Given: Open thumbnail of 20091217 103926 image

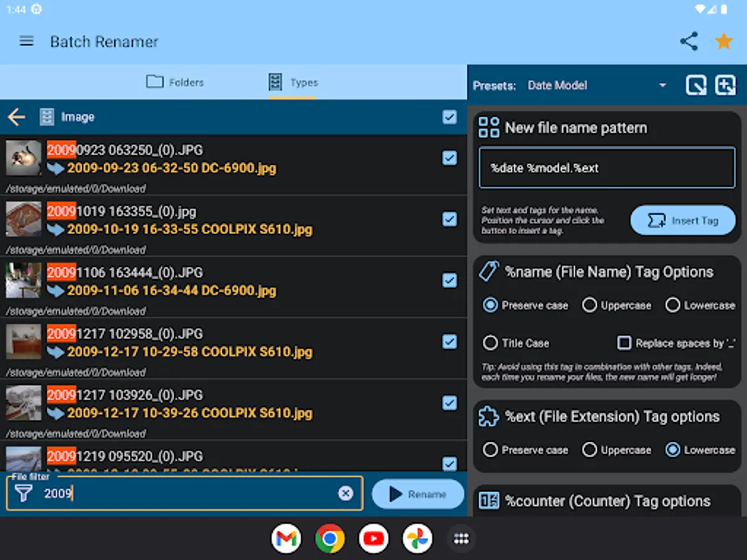Looking at the screenshot, I should pos(24,403).
